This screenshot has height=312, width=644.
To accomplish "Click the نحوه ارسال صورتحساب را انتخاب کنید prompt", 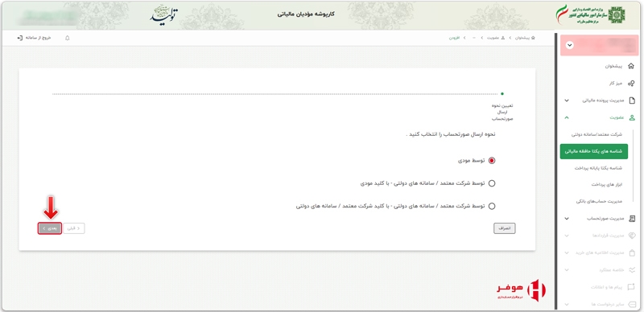I will [x=451, y=134].
